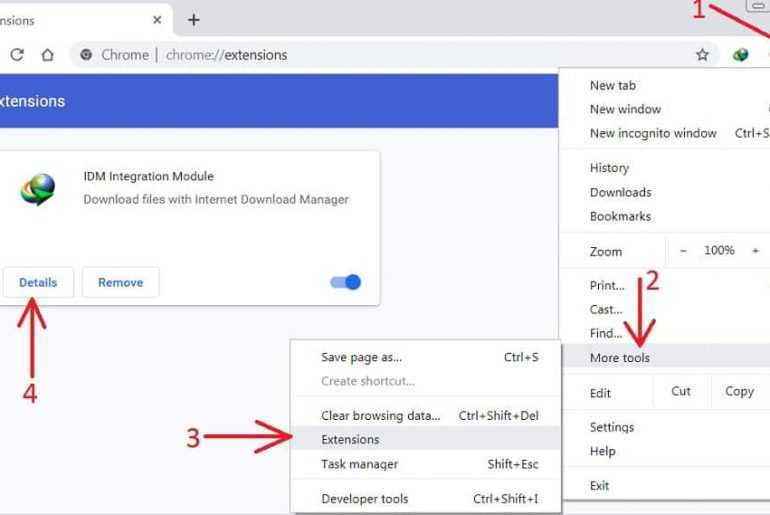Select Clear browsing data... in submenu

pyautogui.click(x=425, y=416)
